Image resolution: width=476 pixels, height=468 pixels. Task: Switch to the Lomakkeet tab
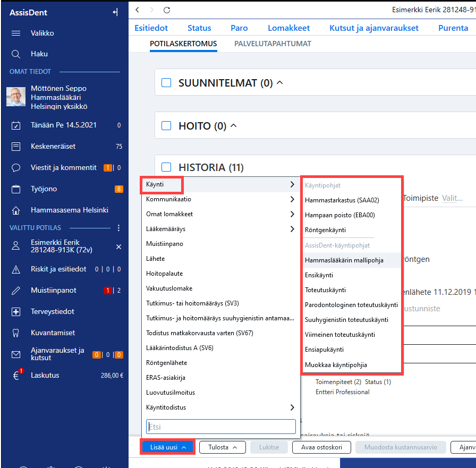288,28
